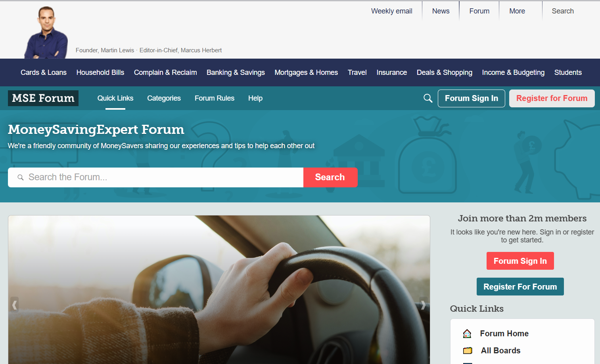Image resolution: width=600 pixels, height=364 pixels.
Task: Go to next carousel slide arrow
Action: 424,305
